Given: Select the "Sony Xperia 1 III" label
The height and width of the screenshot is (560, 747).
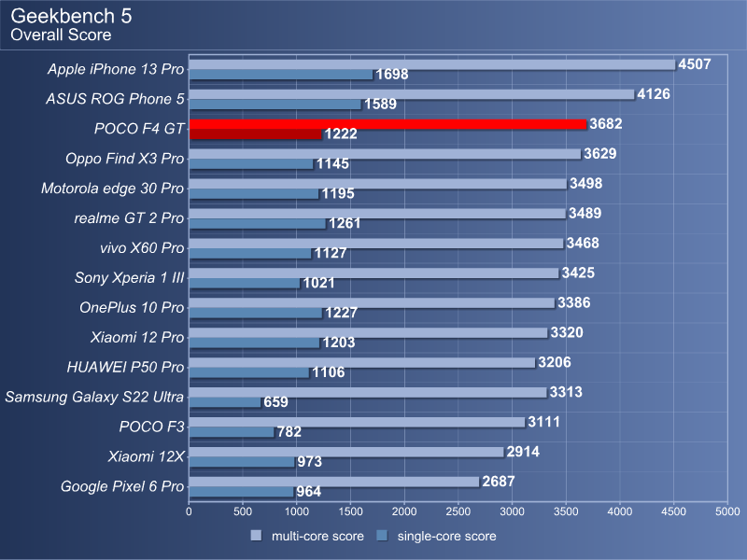Looking at the screenshot, I should (129, 277).
